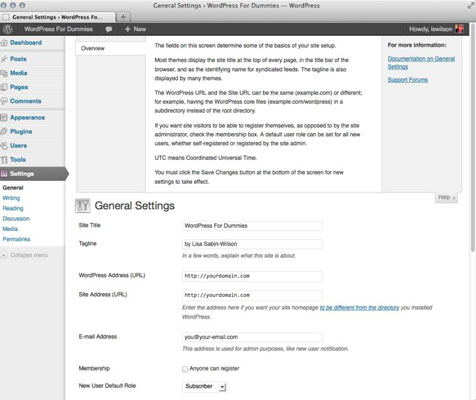476x400 pixels.
Task: Click the Pages sidebar icon
Action: pos(4,87)
